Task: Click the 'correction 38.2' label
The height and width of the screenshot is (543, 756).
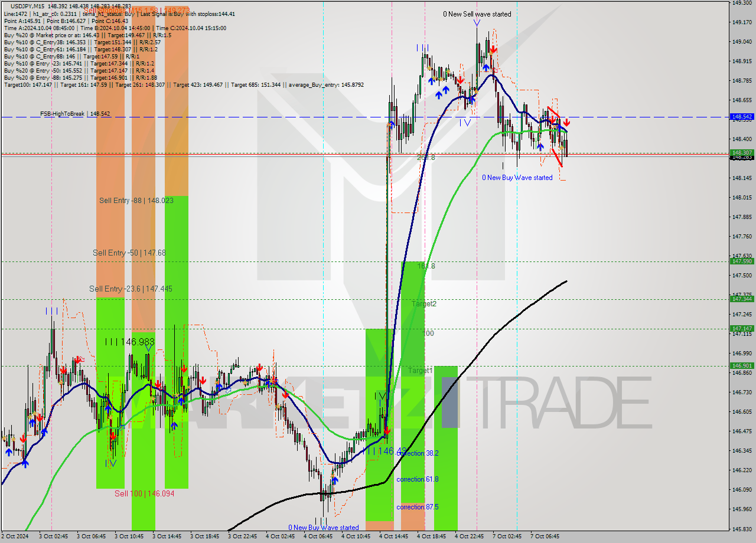Action: coord(418,453)
